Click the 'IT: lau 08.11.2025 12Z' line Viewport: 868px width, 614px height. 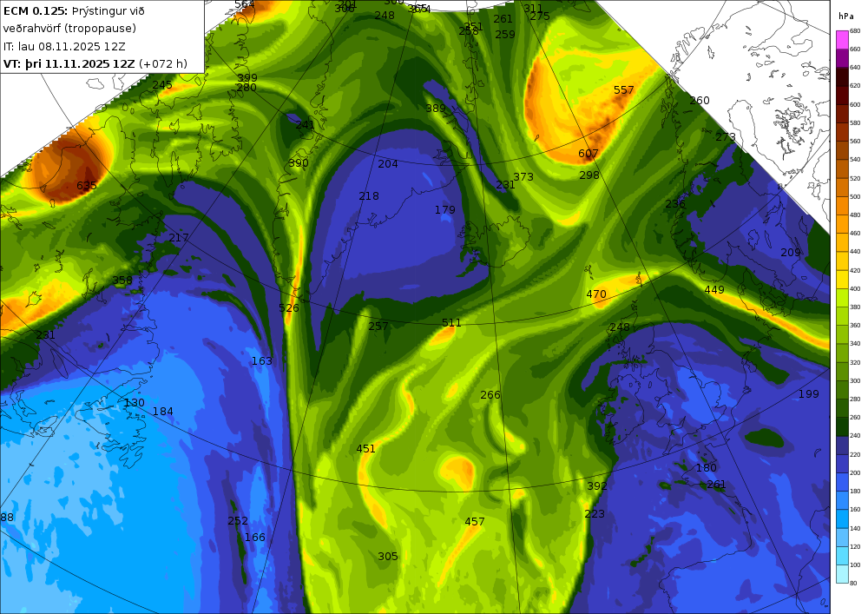pyautogui.click(x=64, y=47)
